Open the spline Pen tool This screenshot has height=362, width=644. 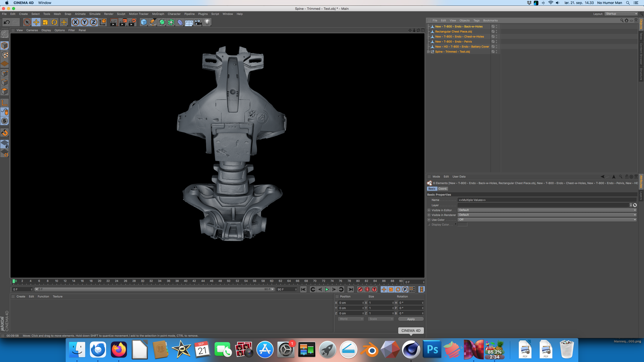[x=153, y=22]
